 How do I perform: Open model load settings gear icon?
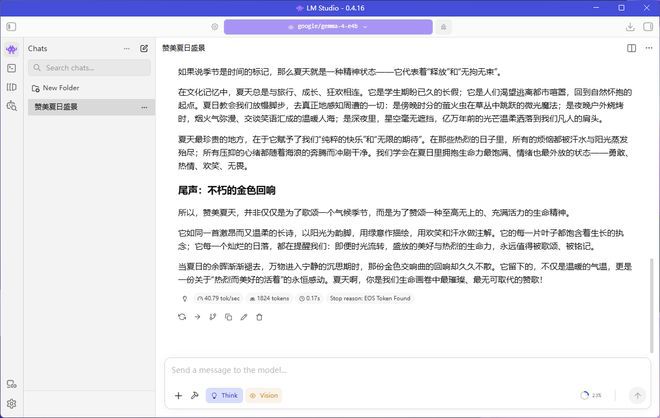coord(215,27)
